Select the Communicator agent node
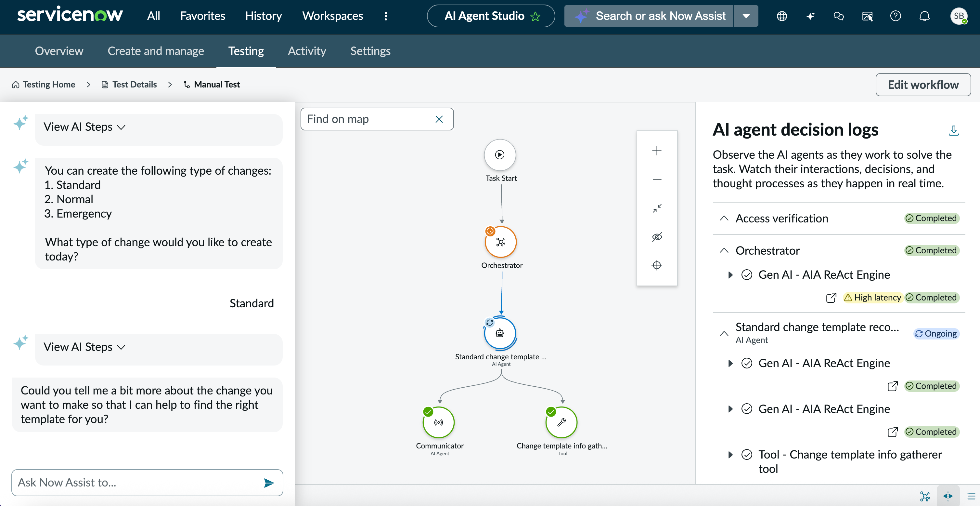The width and height of the screenshot is (980, 506). [439, 422]
